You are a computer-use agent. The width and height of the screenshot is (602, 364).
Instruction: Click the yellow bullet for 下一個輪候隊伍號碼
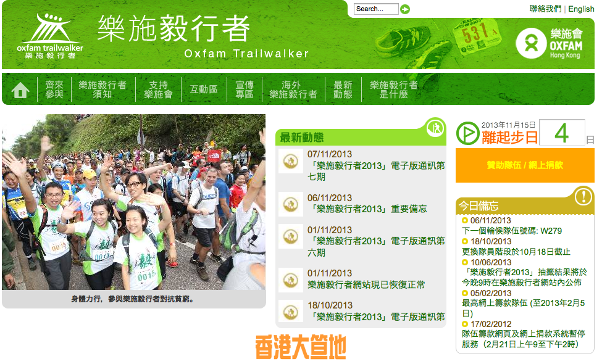[465, 220]
